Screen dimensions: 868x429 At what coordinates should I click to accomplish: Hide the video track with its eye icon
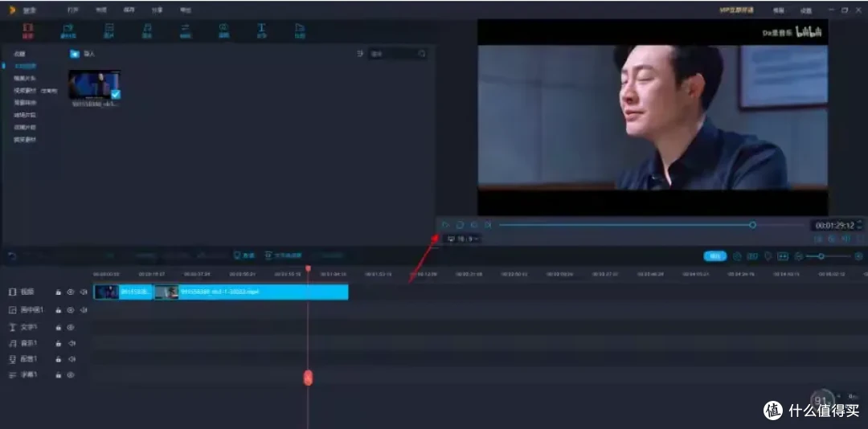71,292
